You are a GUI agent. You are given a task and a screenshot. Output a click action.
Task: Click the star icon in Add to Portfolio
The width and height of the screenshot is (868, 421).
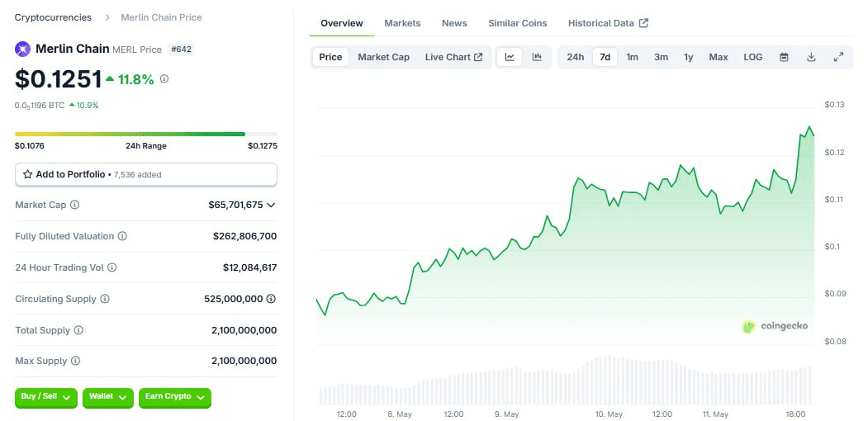coord(28,174)
